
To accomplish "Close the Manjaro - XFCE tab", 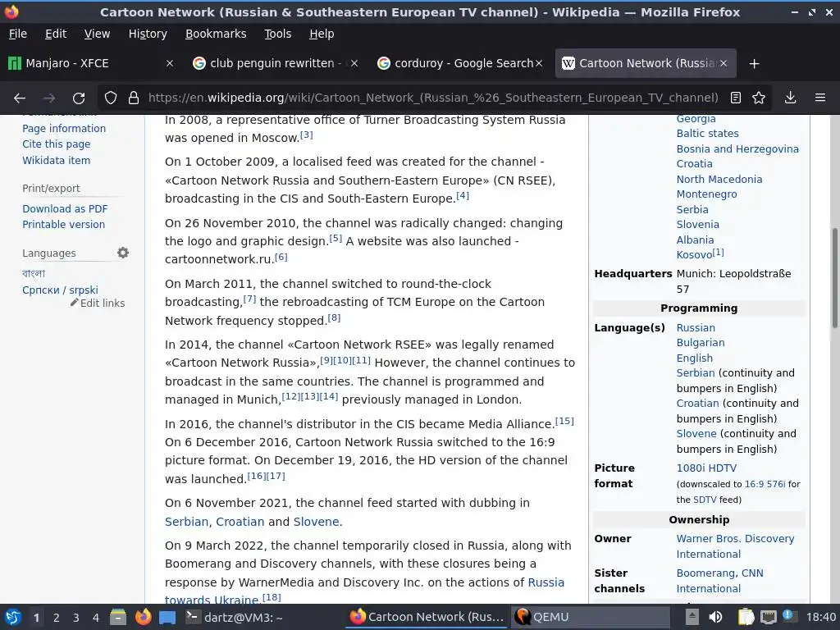I will tap(170, 63).
